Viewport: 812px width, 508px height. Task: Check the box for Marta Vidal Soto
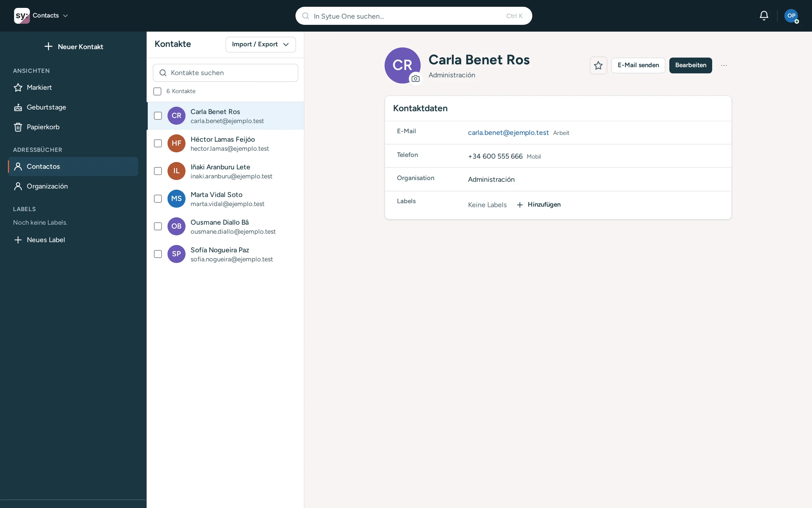(x=158, y=199)
